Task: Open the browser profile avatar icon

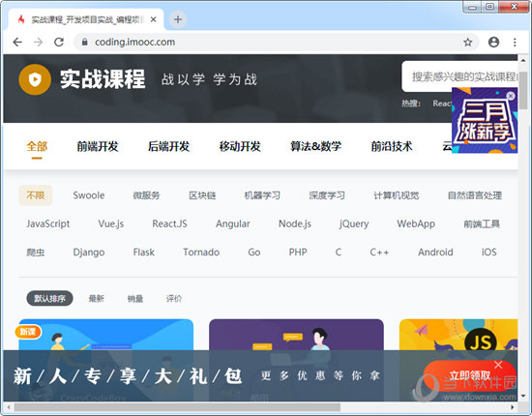Action: 493,42
